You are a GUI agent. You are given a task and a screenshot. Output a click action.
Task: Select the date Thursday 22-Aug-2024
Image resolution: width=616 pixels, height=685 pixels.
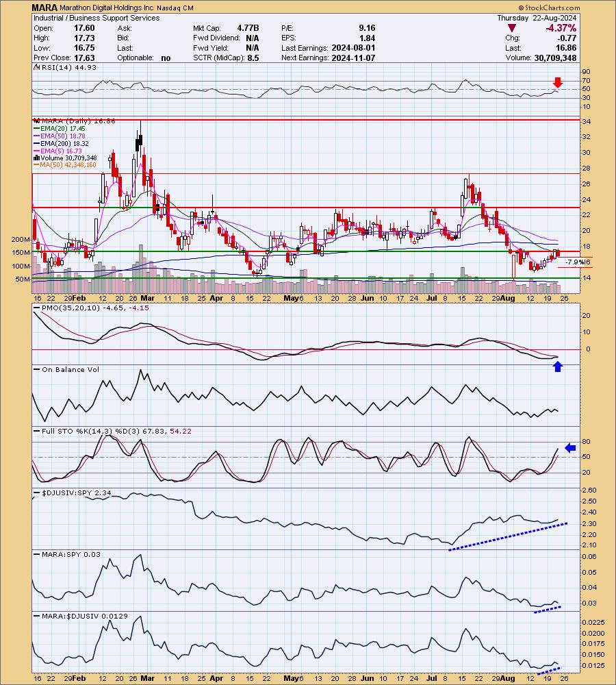coord(537,18)
